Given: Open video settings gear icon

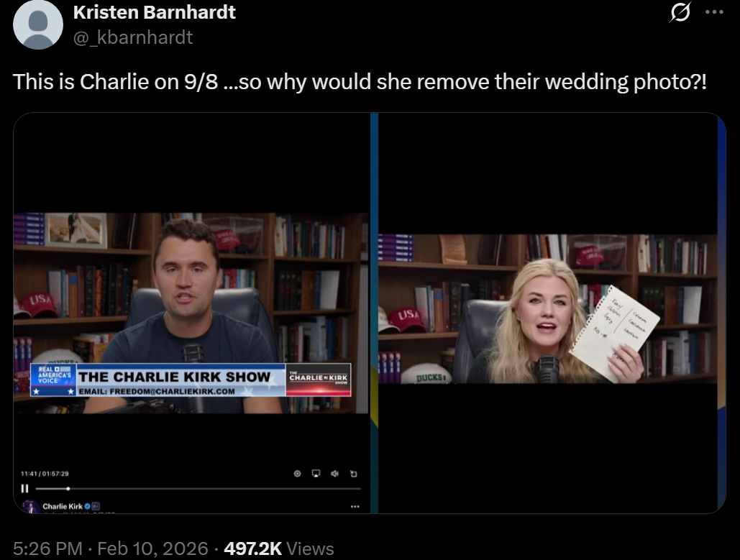Looking at the screenshot, I should coord(297,473).
